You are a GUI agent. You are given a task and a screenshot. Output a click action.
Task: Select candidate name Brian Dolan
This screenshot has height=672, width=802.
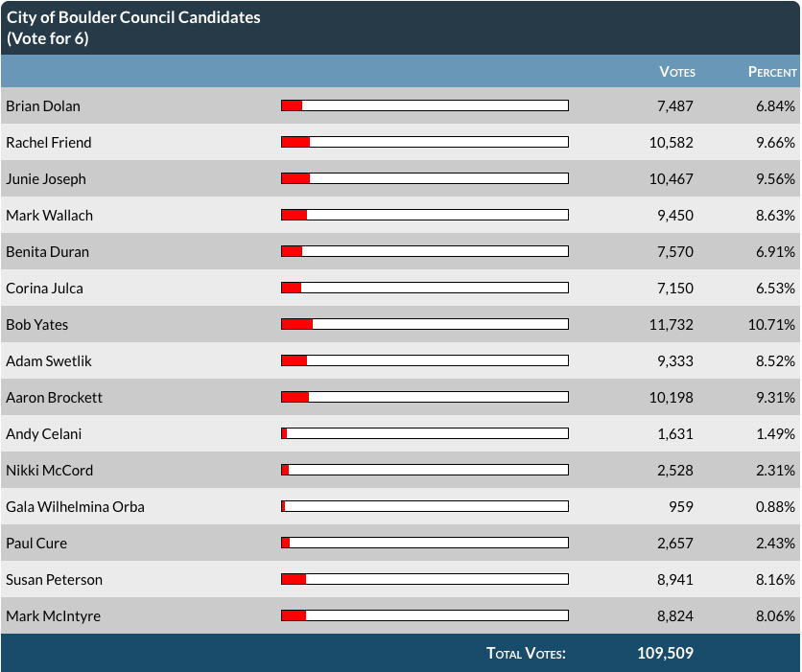[43, 106]
